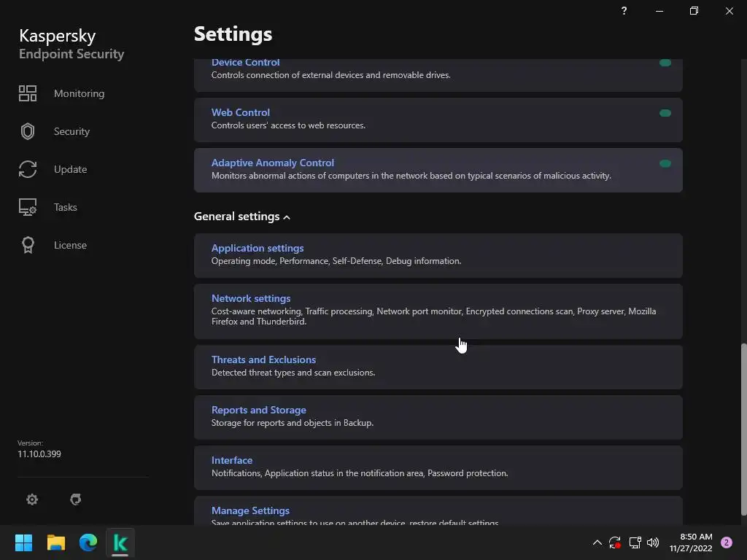Launch File Explorer from the taskbar
Viewport: 747px width, 560px height.
tap(55, 542)
